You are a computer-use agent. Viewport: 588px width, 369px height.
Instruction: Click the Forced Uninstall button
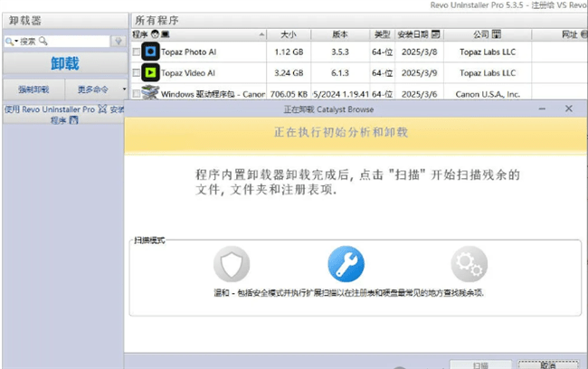[x=33, y=90]
